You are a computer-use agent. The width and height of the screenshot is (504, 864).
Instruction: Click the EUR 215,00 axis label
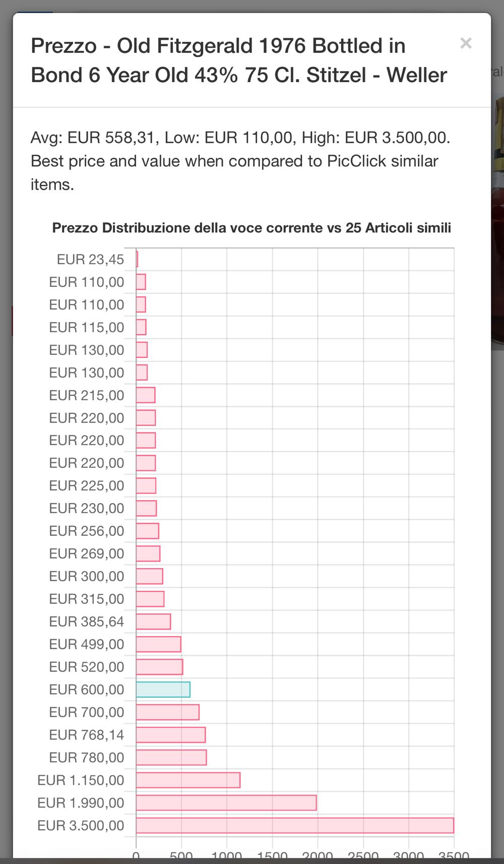click(x=86, y=395)
